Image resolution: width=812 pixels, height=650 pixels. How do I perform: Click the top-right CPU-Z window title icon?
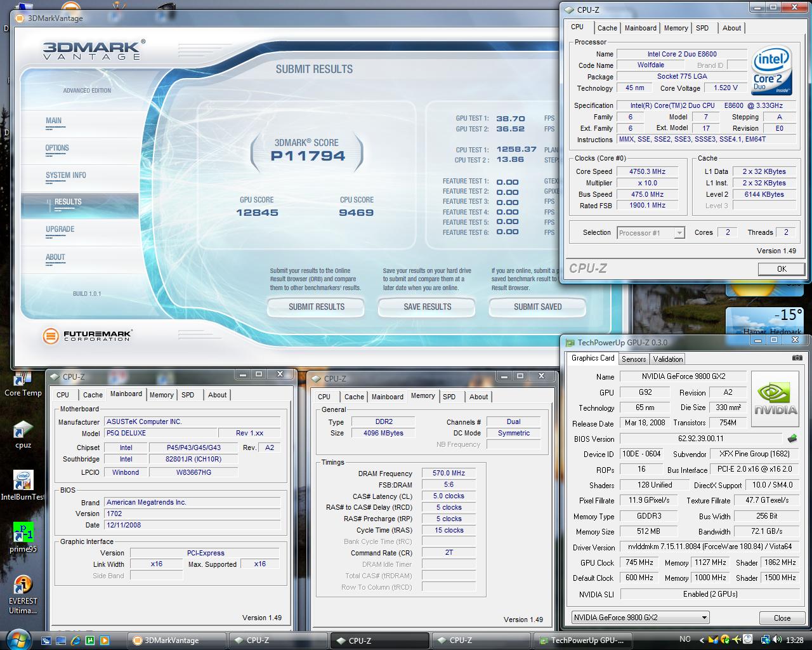[569, 10]
